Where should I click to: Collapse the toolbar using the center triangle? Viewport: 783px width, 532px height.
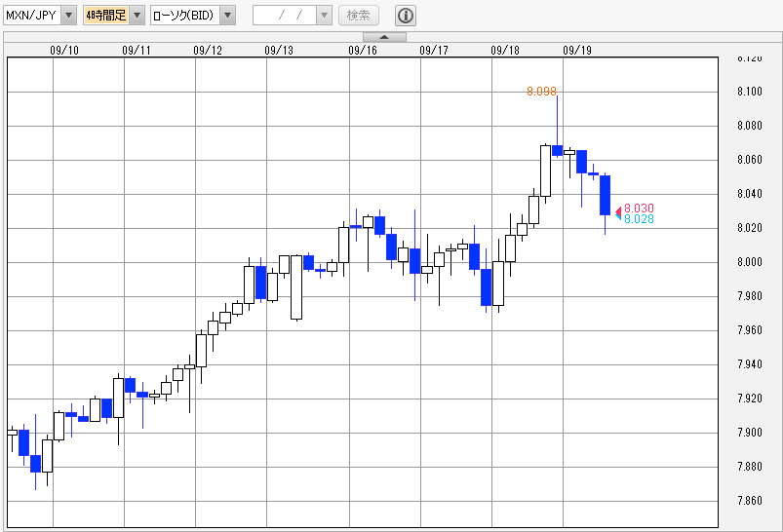[384, 37]
